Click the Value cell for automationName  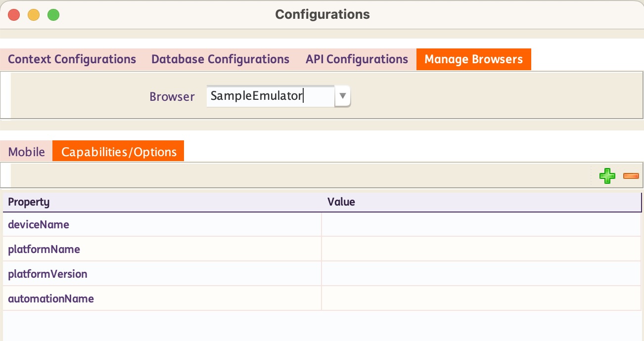point(481,299)
